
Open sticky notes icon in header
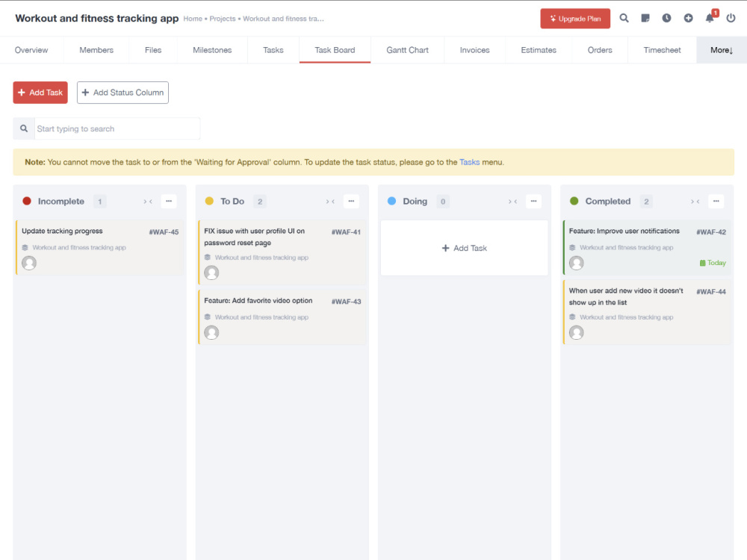tap(645, 18)
